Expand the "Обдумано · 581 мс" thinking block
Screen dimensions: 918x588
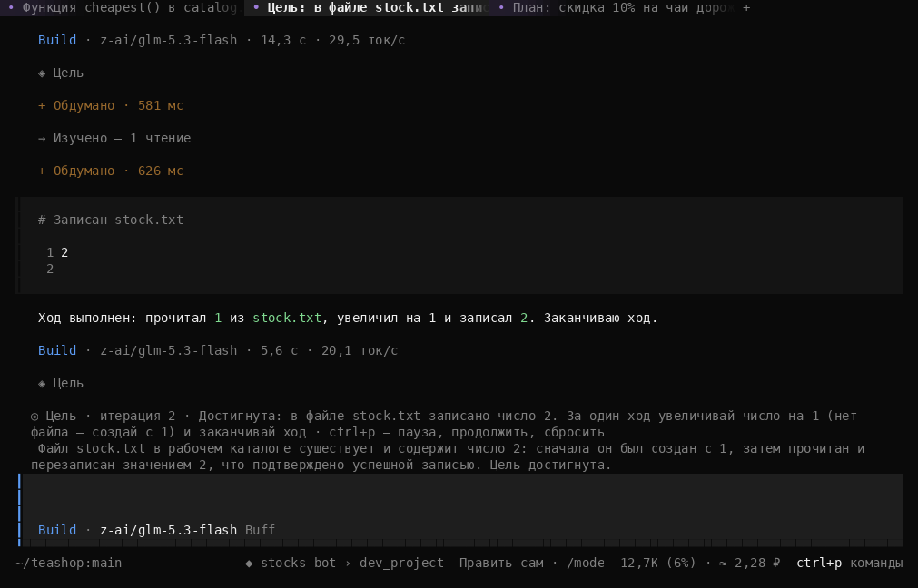tap(111, 105)
